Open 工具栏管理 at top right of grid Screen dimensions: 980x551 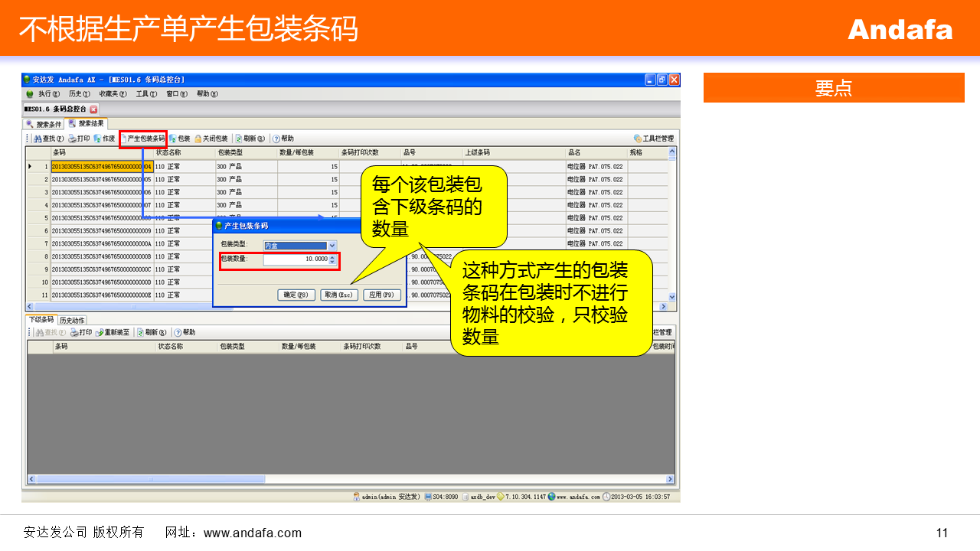tap(654, 139)
